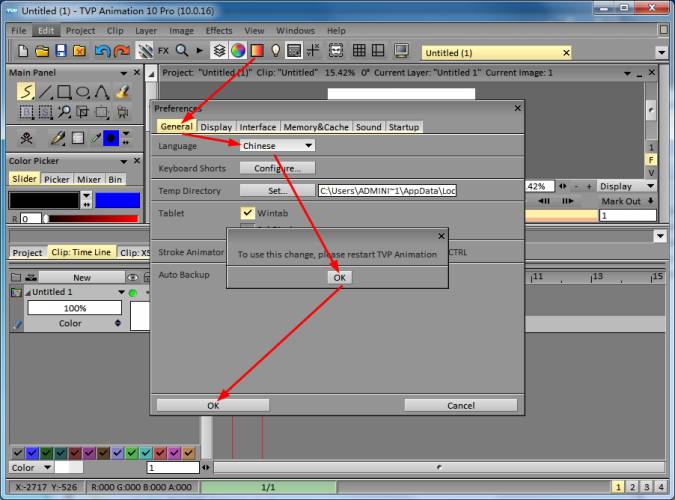Open the Windows menu
Viewport: 675px width, 500px height.
tap(295, 31)
